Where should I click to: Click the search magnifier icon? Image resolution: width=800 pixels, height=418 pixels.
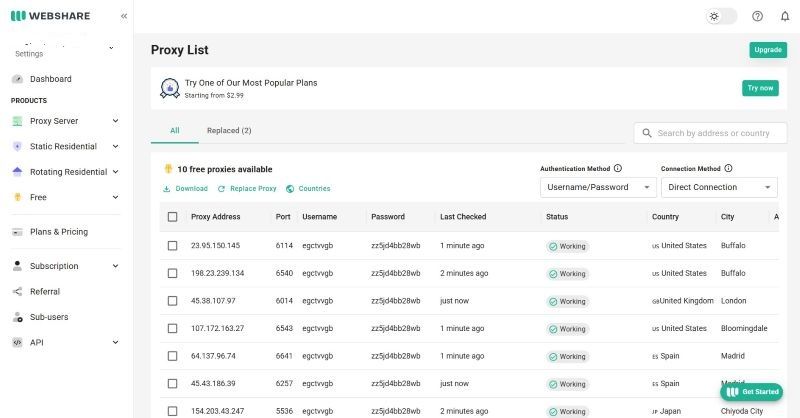[x=647, y=133]
